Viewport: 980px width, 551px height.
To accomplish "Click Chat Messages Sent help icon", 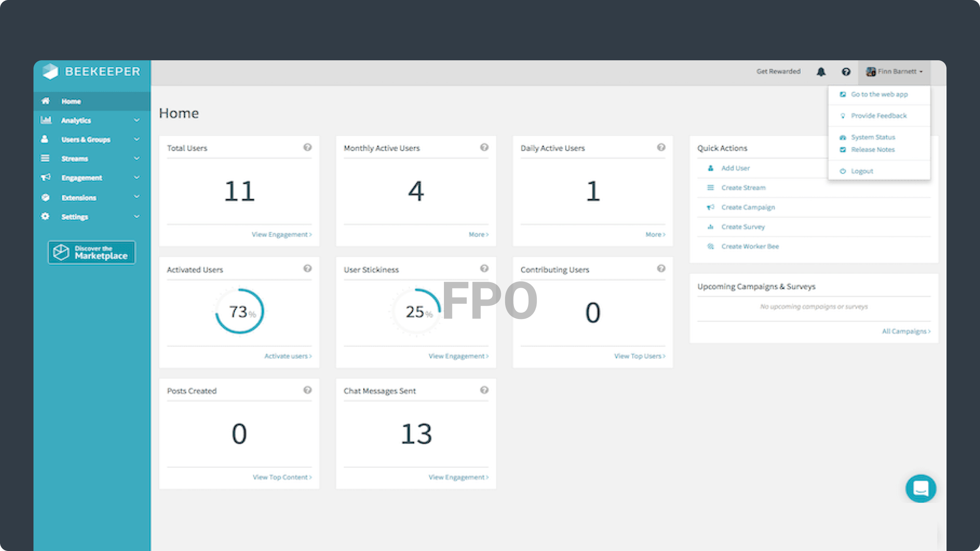I will click(484, 390).
